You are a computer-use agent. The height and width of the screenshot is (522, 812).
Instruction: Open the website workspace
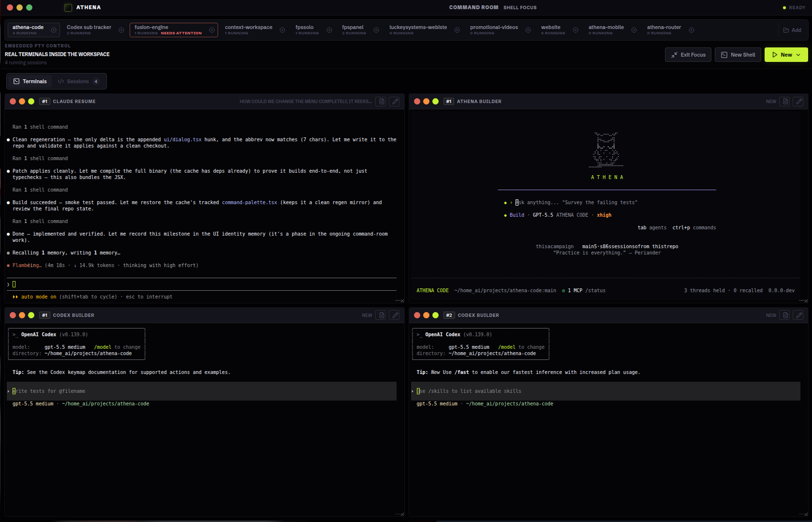553,30
